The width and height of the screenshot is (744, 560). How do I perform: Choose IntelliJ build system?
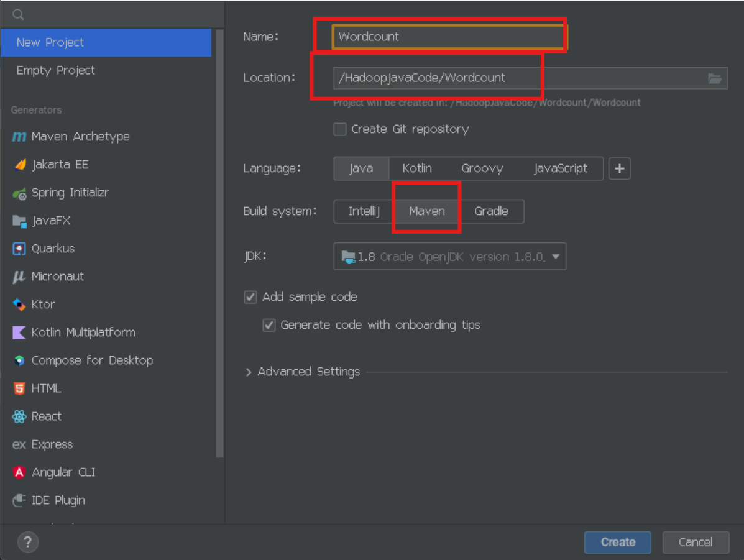pyautogui.click(x=364, y=211)
